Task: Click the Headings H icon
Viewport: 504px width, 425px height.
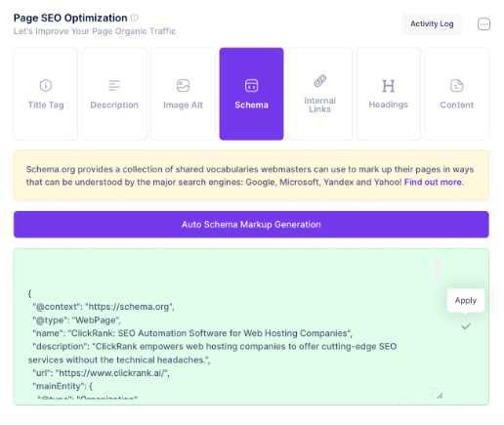Action: pos(388,86)
